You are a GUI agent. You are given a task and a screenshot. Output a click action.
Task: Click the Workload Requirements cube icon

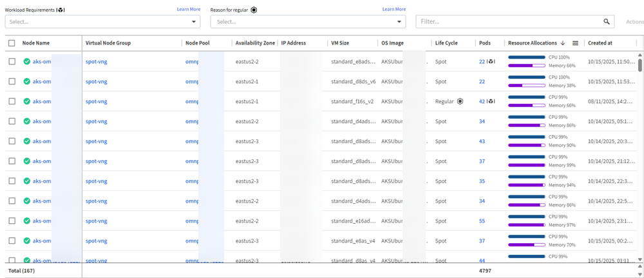[61, 10]
